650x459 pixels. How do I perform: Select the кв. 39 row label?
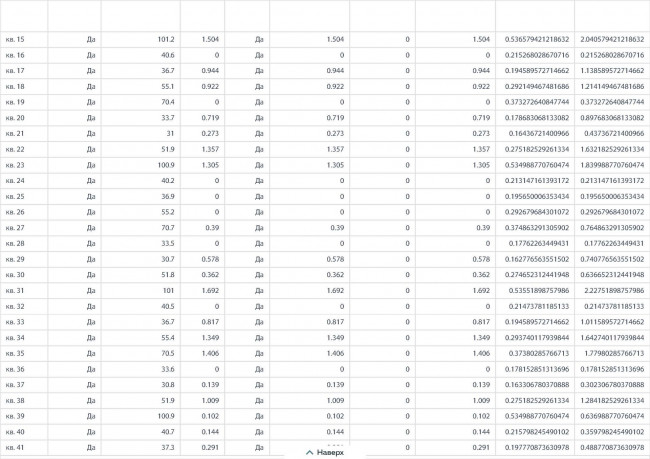click(15, 416)
